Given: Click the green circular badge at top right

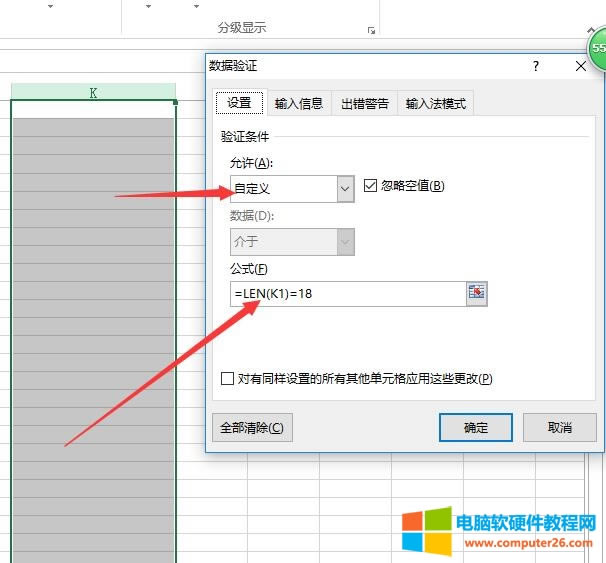Looking at the screenshot, I should pyautogui.click(x=598, y=50).
